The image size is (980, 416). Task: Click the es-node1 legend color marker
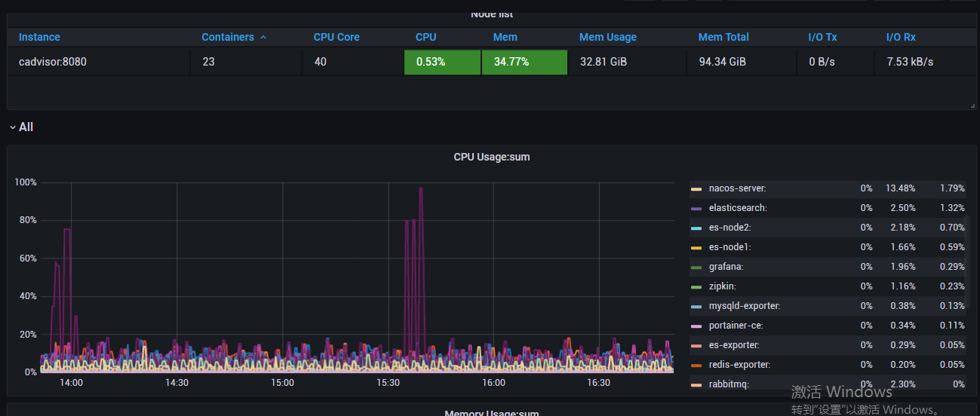point(696,247)
